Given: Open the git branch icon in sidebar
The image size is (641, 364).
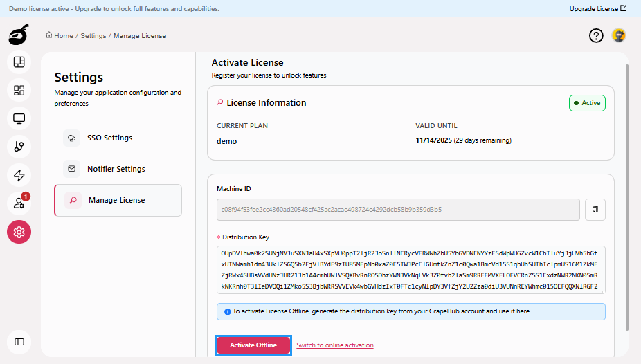Looking at the screenshot, I should pos(19,147).
